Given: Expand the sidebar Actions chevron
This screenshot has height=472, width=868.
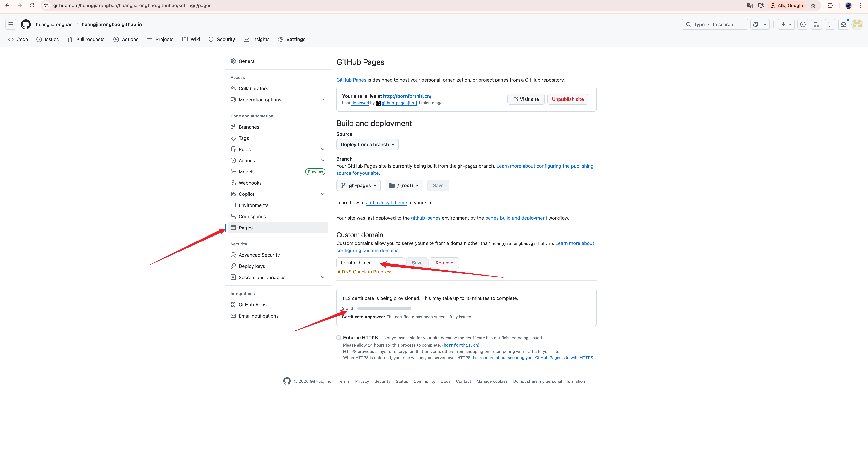Looking at the screenshot, I should point(323,160).
